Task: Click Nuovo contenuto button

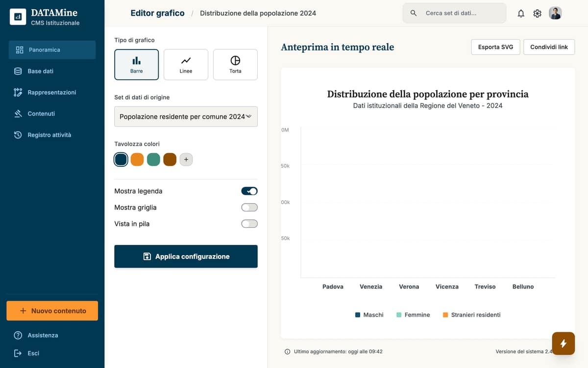Action: (x=52, y=311)
